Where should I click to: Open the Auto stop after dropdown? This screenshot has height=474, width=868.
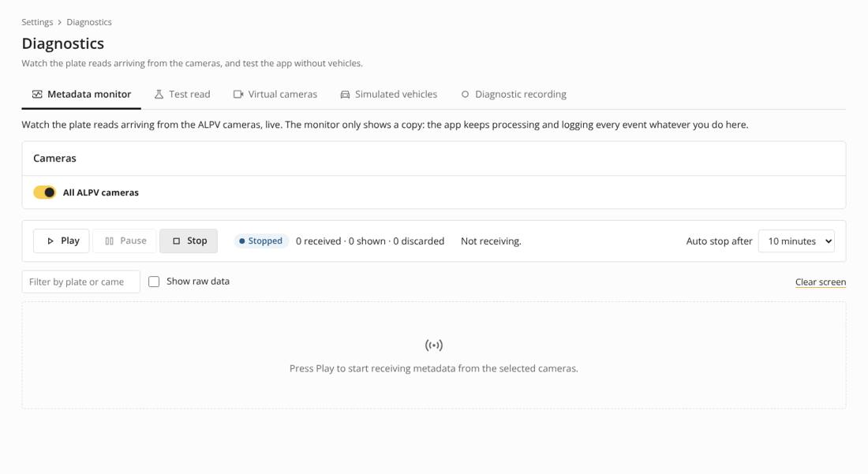coord(796,241)
